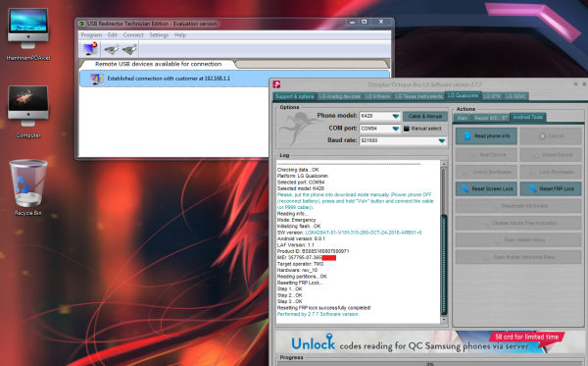This screenshot has height=366, width=588.
Task: Switch to LG Infineon tab
Action: click(x=377, y=96)
